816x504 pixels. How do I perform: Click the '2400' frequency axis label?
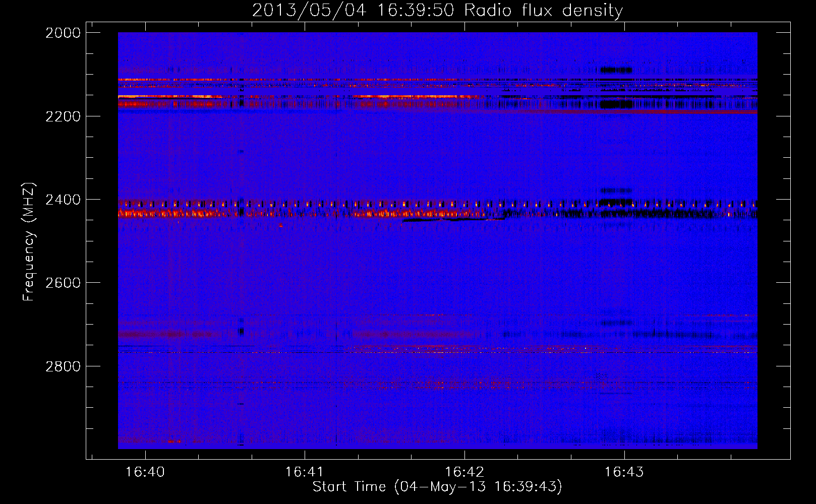pyautogui.click(x=63, y=200)
